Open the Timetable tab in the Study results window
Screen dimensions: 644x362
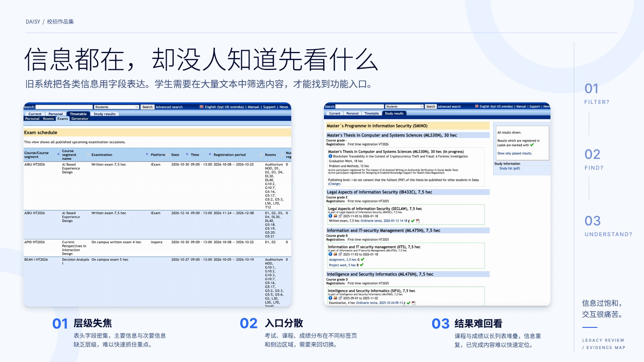(372, 113)
